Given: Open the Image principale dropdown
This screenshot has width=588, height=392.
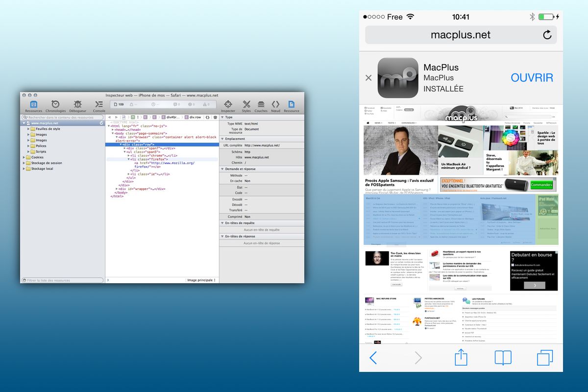Looking at the screenshot, I should pyautogui.click(x=201, y=280).
